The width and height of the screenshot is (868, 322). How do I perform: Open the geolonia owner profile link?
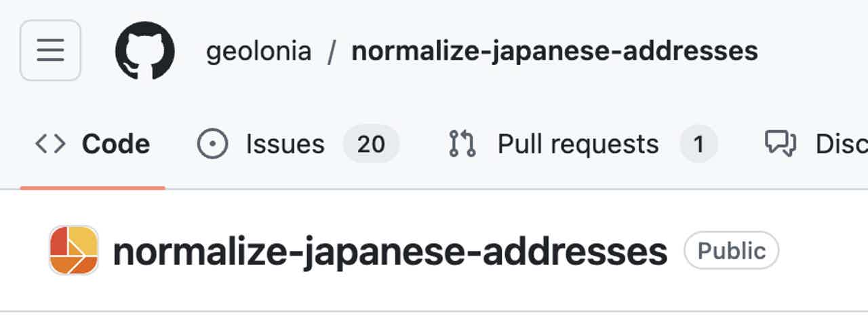[x=258, y=52]
